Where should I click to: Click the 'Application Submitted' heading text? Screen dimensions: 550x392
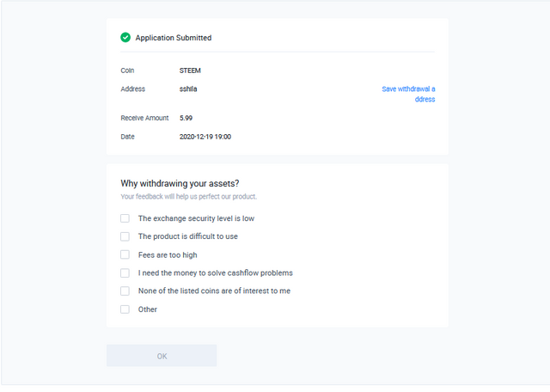pos(174,38)
